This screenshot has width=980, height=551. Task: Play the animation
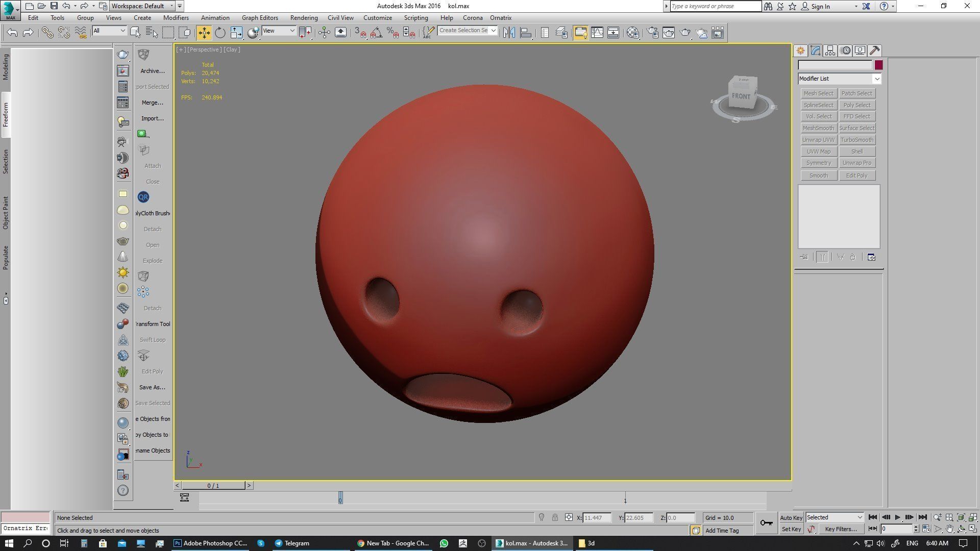[897, 517]
